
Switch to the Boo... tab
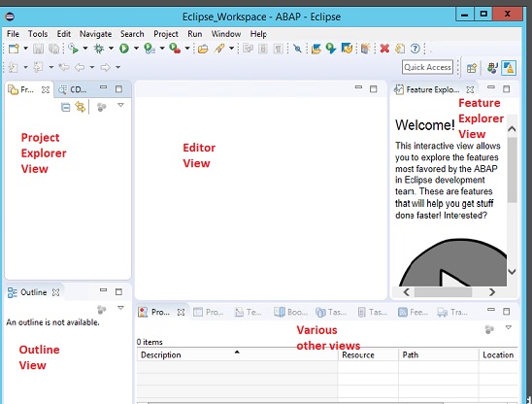[x=291, y=312]
